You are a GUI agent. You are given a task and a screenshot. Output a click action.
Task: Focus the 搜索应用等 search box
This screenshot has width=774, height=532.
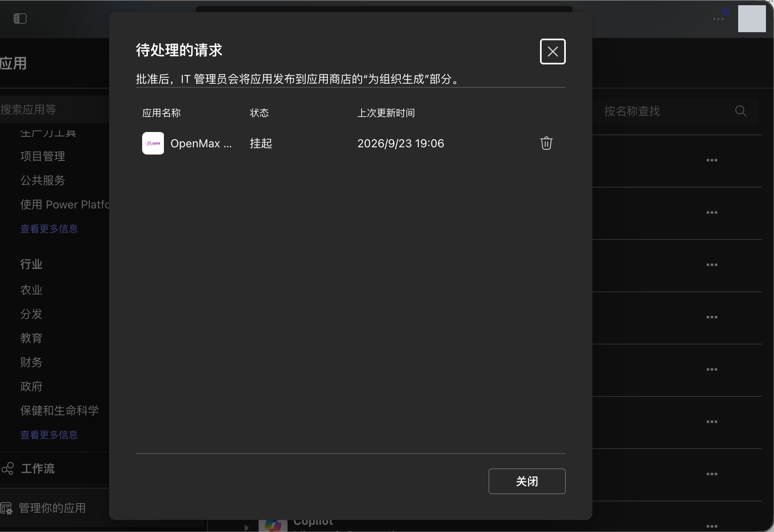[54, 109]
